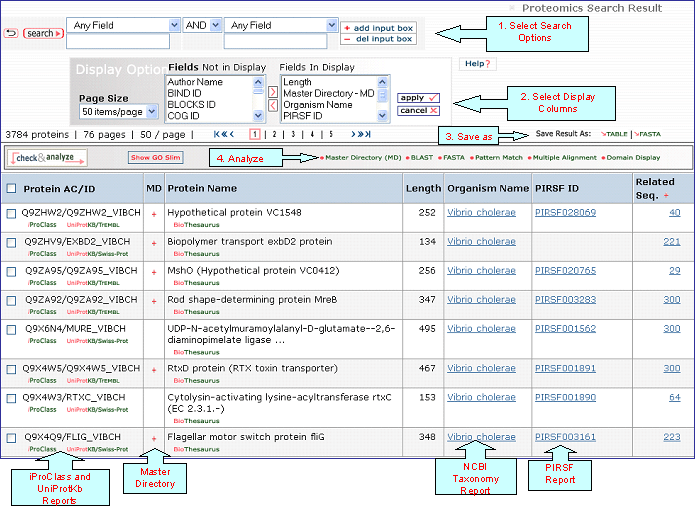Select the BLAST analysis option

(x=424, y=157)
